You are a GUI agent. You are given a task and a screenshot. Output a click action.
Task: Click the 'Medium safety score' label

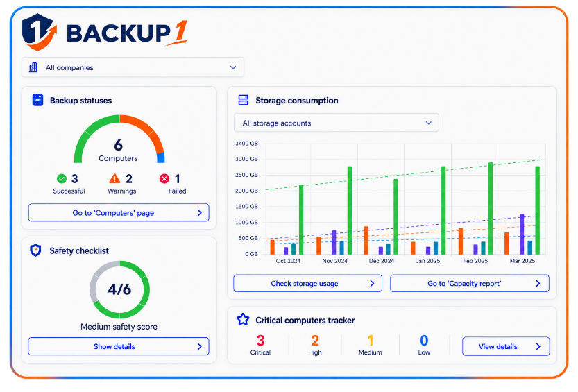point(119,327)
